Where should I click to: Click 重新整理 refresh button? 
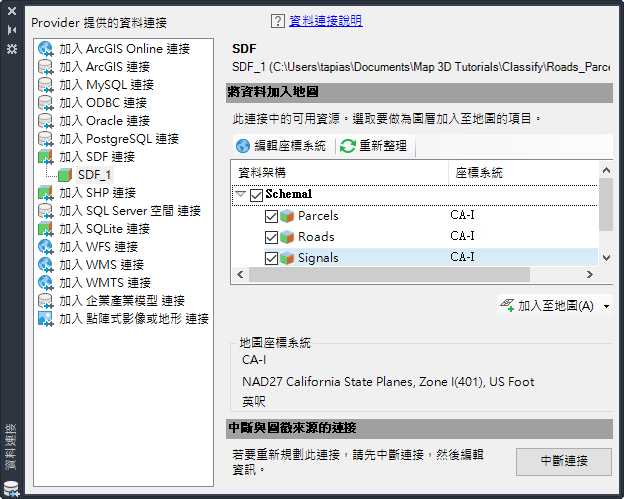click(x=374, y=146)
